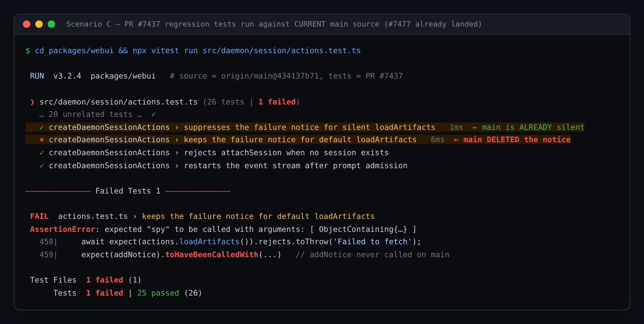Click the green checkmark after '20 unrelated tests'
Screen dimensions: 644x324
click(x=154, y=114)
